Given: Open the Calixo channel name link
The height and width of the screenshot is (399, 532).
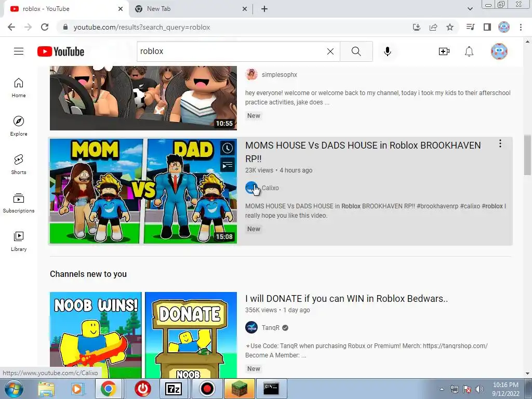Looking at the screenshot, I should 270,188.
